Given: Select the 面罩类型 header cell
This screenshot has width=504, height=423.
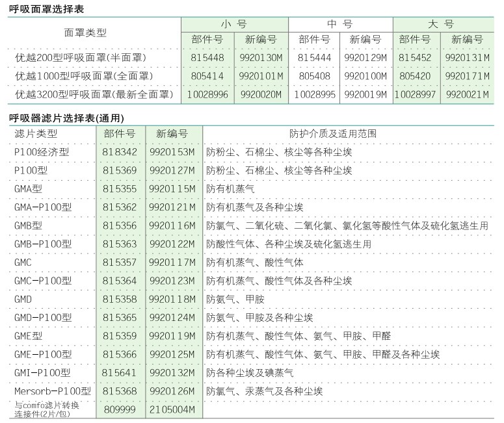Looking at the screenshot, I should point(85,32).
